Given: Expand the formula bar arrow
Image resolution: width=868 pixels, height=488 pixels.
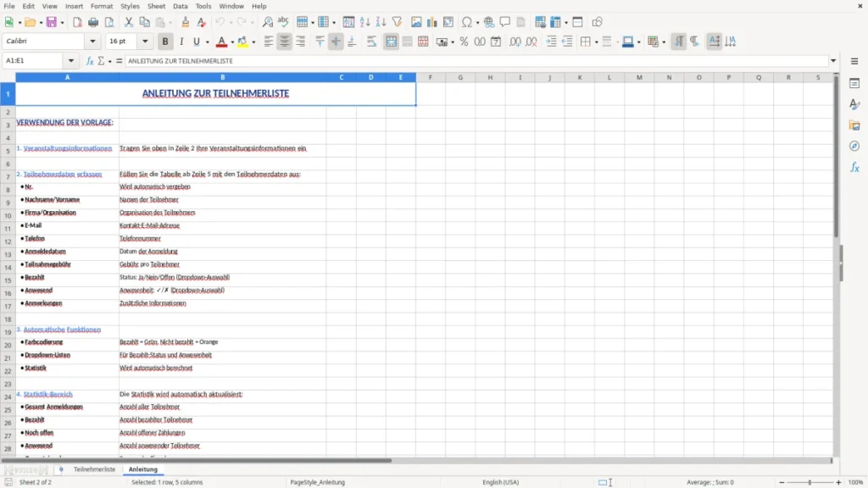Looking at the screenshot, I should 833,61.
